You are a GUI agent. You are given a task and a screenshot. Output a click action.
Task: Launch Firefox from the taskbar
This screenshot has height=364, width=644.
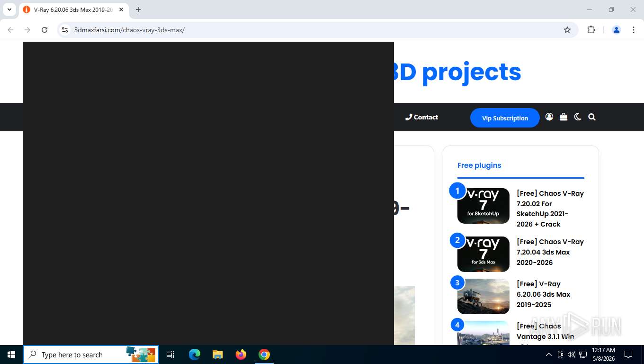[241, 355]
